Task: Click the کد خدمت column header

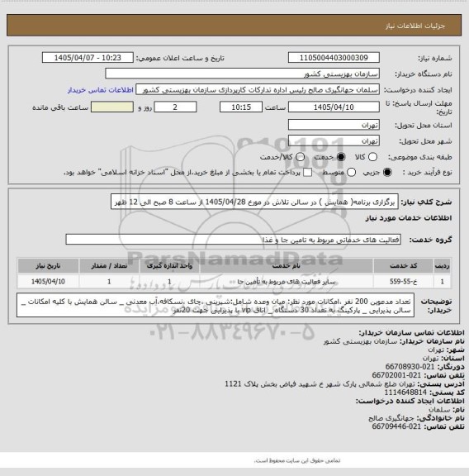Action: pos(403,266)
